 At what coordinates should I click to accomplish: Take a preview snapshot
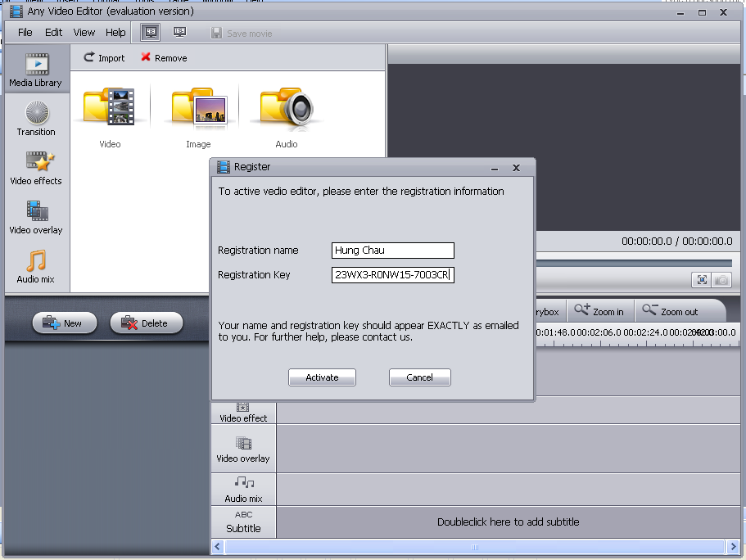pyautogui.click(x=721, y=280)
